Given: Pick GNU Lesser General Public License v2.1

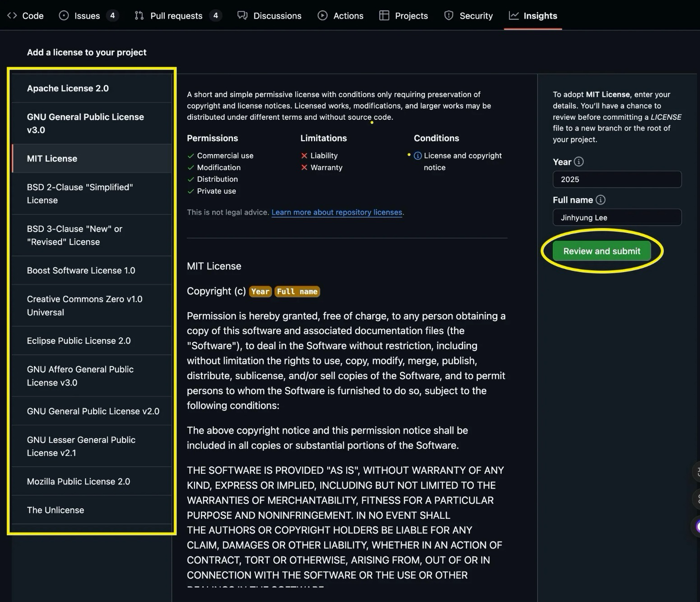Looking at the screenshot, I should pos(92,446).
